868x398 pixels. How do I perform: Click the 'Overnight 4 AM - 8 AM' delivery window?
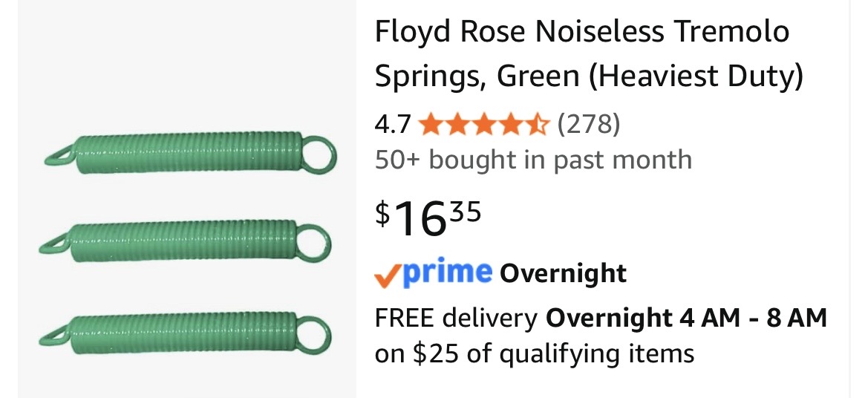click(686, 318)
